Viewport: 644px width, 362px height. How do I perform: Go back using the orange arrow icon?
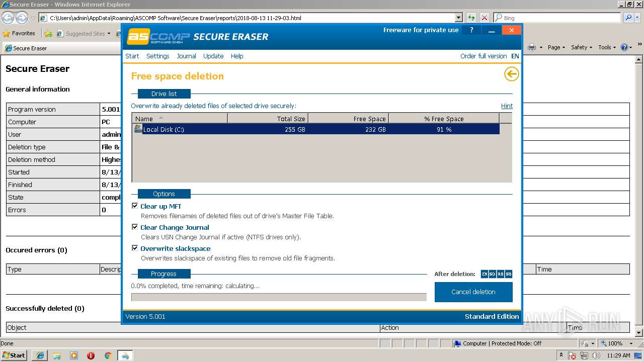tap(511, 74)
